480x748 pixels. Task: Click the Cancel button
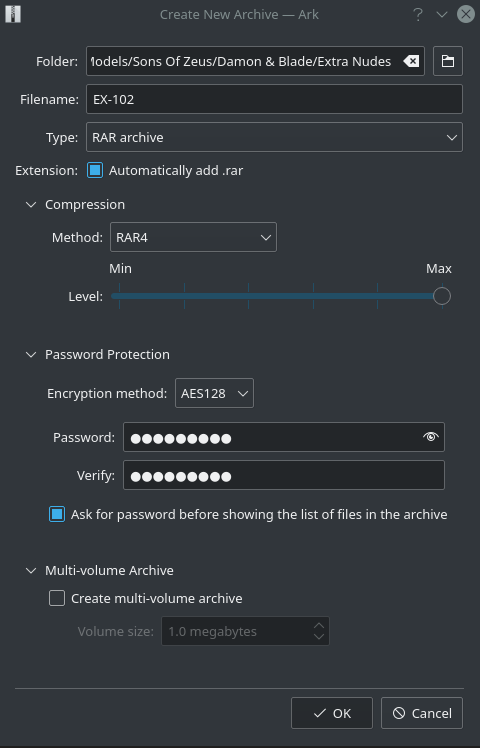coord(422,713)
